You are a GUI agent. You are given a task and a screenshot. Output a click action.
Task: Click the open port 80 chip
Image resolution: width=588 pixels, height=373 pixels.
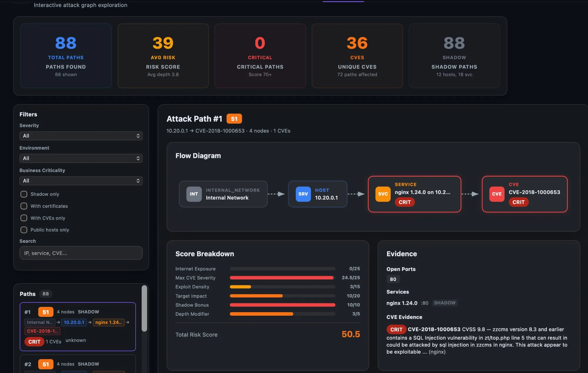point(393,279)
